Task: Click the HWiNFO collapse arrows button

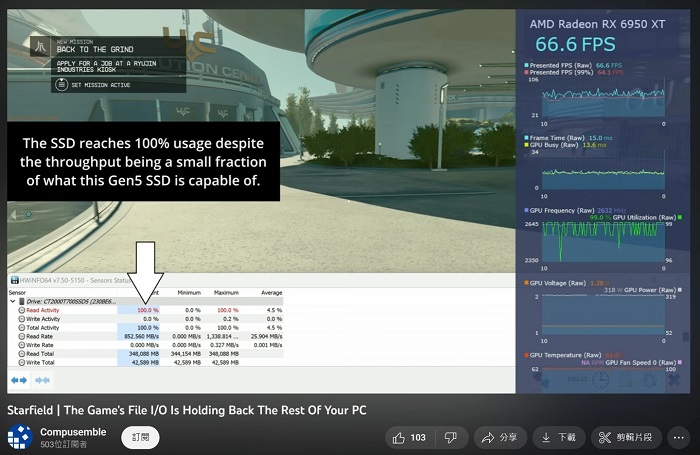Action: [x=42, y=380]
